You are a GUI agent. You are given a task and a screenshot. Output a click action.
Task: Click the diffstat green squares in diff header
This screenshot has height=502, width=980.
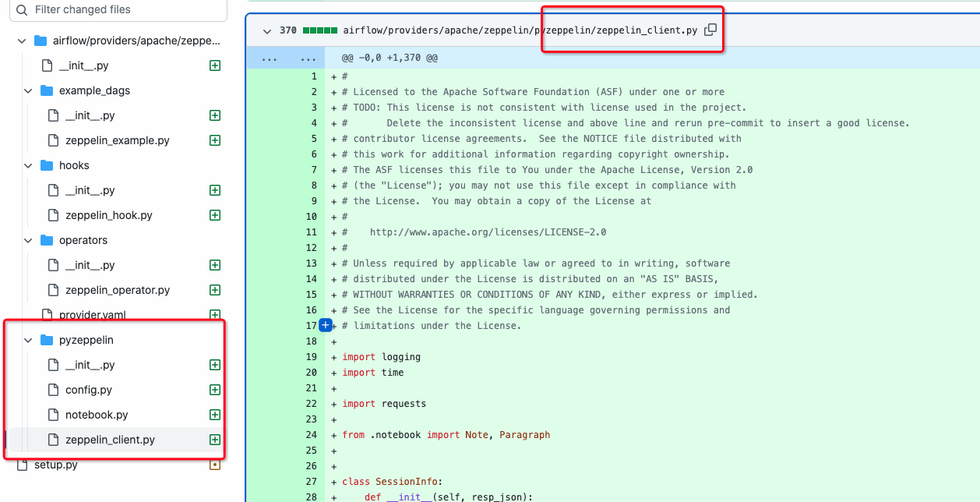coord(319,30)
